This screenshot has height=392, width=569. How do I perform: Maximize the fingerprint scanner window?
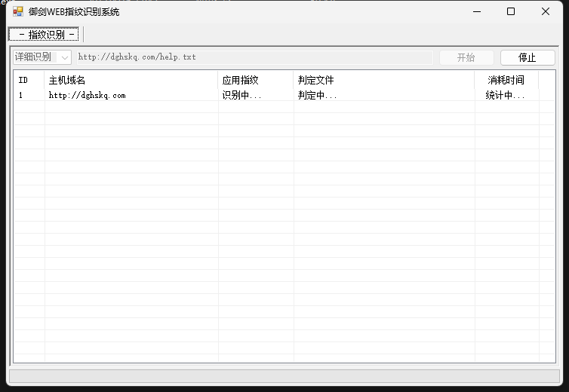511,11
